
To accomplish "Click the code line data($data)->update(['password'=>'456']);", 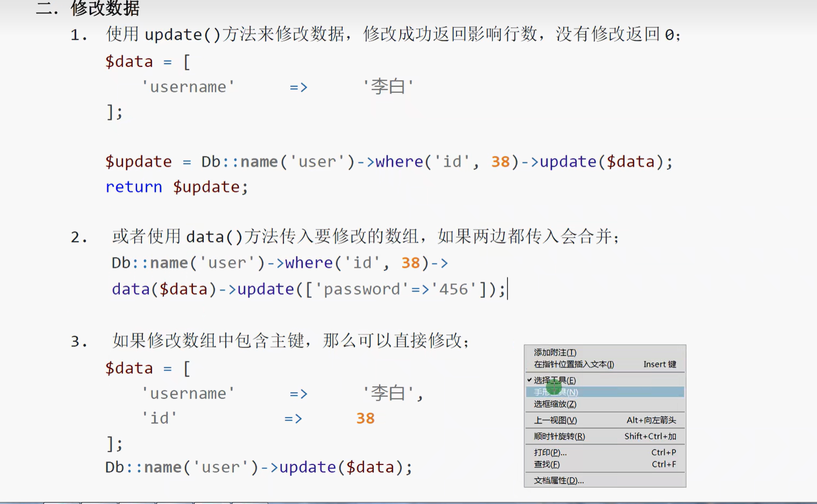I will (309, 289).
